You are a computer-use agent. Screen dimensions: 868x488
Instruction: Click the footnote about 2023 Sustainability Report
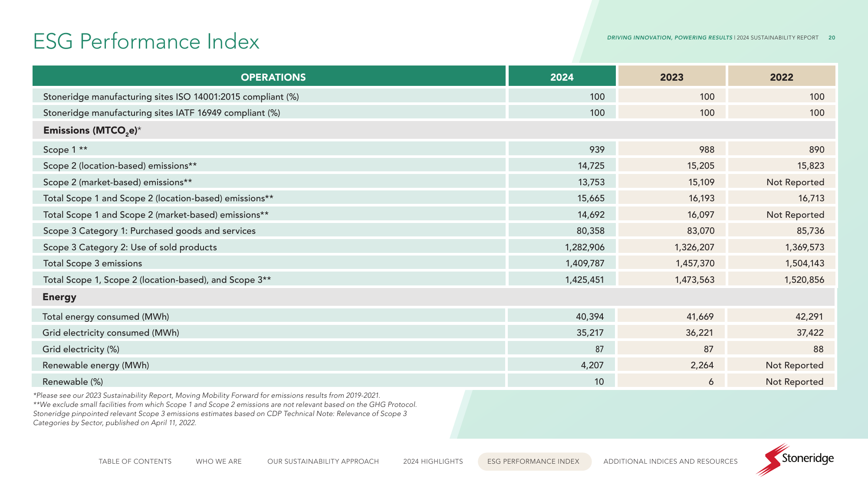pyautogui.click(x=207, y=396)
